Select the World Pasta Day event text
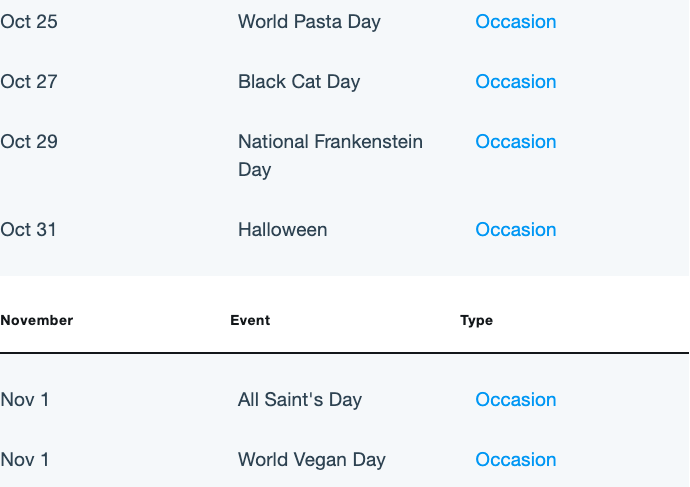The width and height of the screenshot is (690, 487). pos(309,22)
